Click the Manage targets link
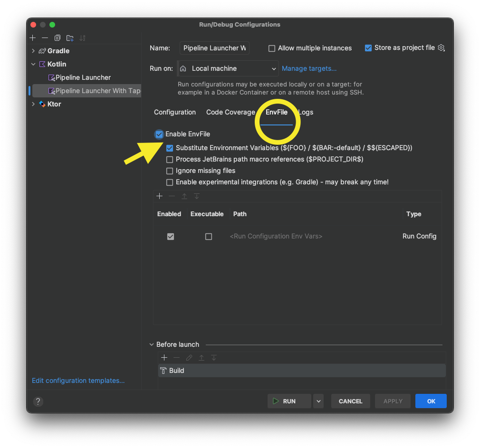Screen dimensions: 480x448 [x=309, y=68]
